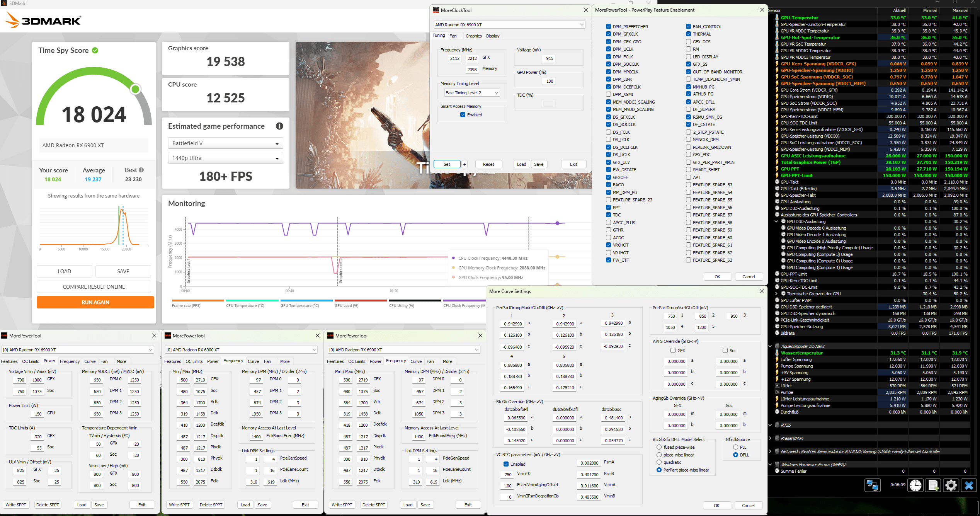Select the quadratic BtcGbGfx DFLL model radio
This screenshot has width=980, height=516.
click(659, 462)
